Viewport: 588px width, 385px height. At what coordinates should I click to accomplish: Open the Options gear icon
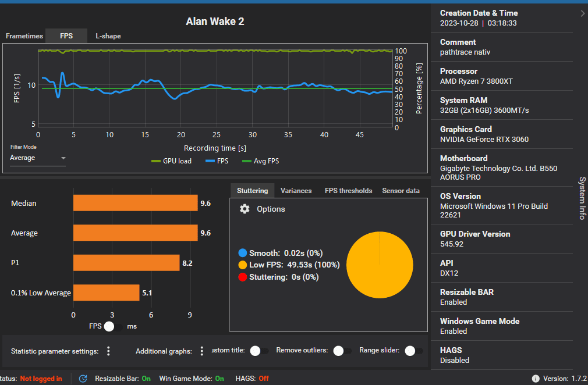click(245, 209)
